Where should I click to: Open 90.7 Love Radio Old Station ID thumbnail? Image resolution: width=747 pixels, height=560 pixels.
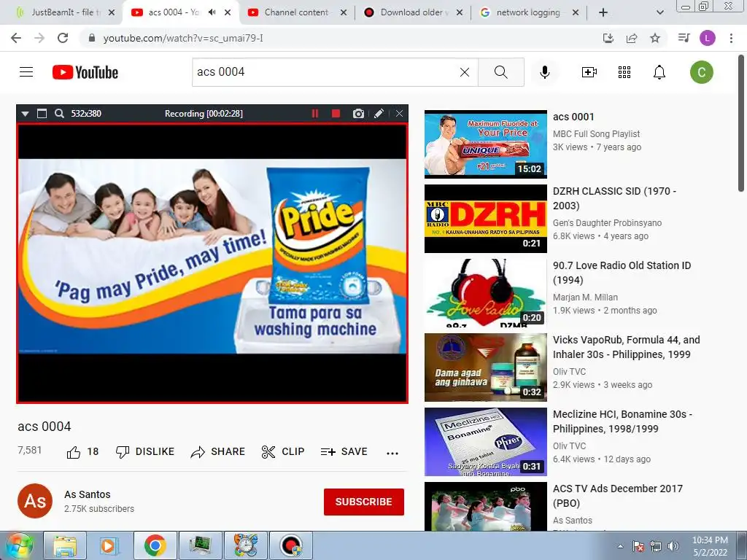click(x=485, y=293)
